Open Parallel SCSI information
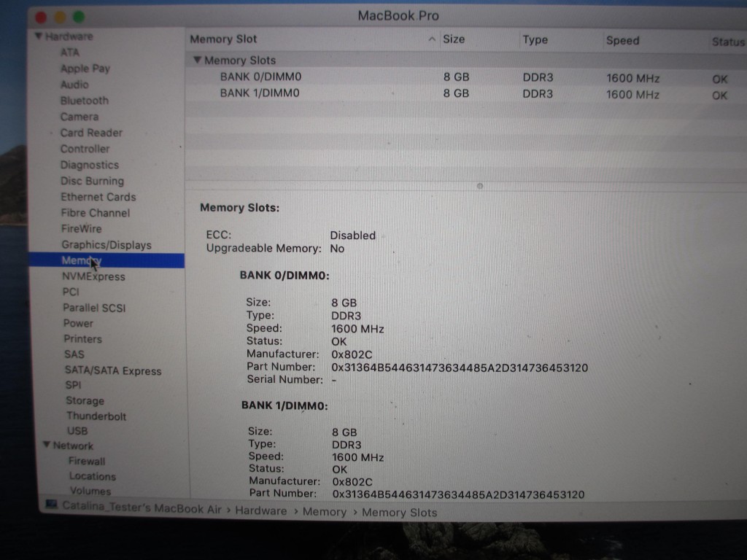Image resolution: width=747 pixels, height=560 pixels. tap(94, 308)
